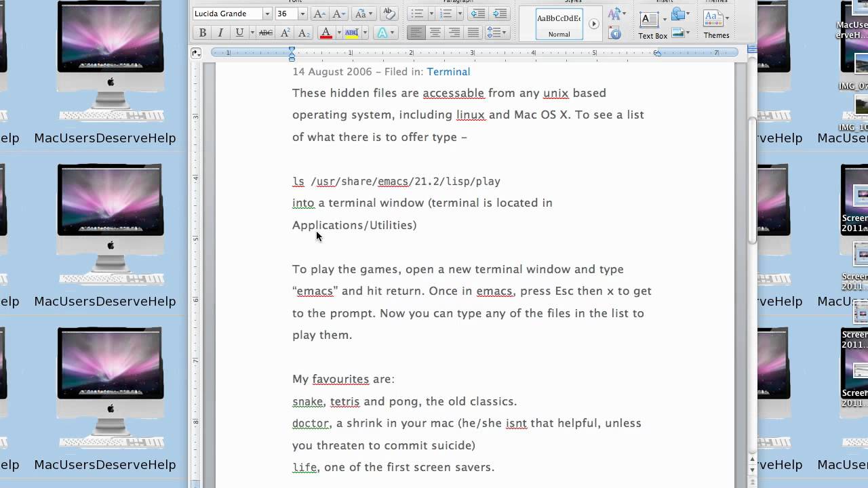Click the split-view icon above the scrollbar

[752, 49]
